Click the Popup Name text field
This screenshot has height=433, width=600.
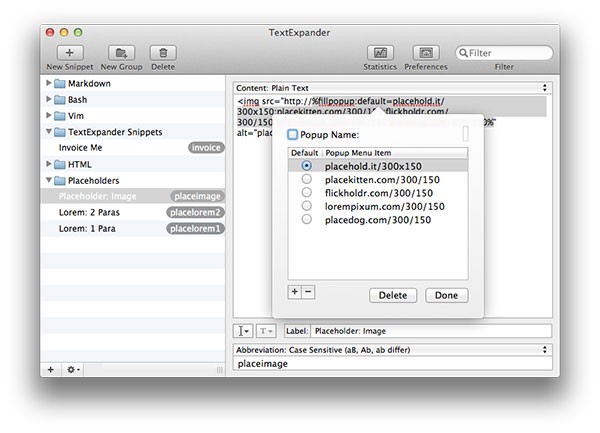(x=465, y=134)
